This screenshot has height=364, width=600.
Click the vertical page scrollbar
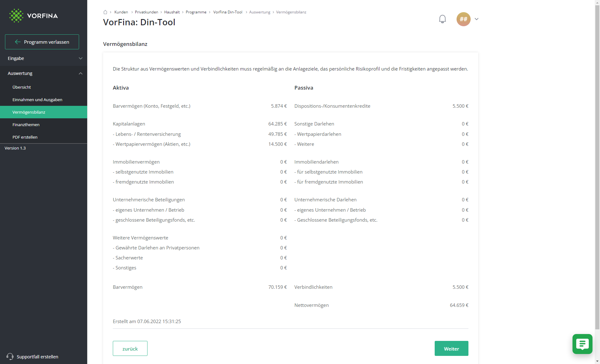597,165
